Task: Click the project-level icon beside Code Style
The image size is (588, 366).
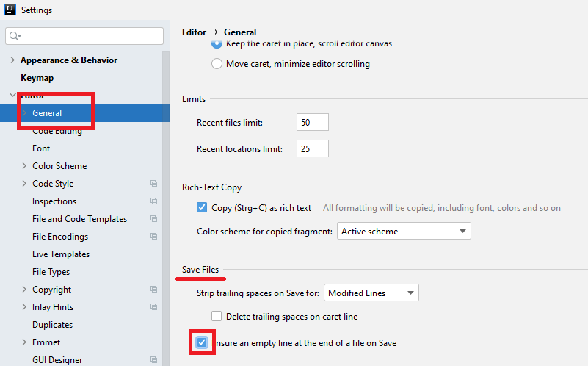Action: pyautogui.click(x=153, y=184)
